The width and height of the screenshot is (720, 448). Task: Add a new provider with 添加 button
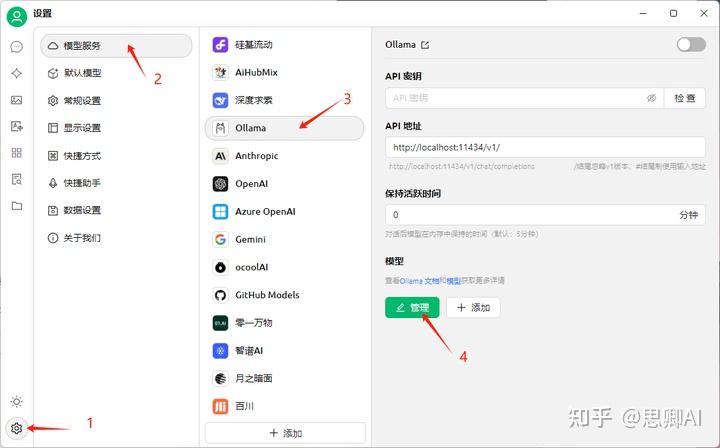tap(285, 433)
